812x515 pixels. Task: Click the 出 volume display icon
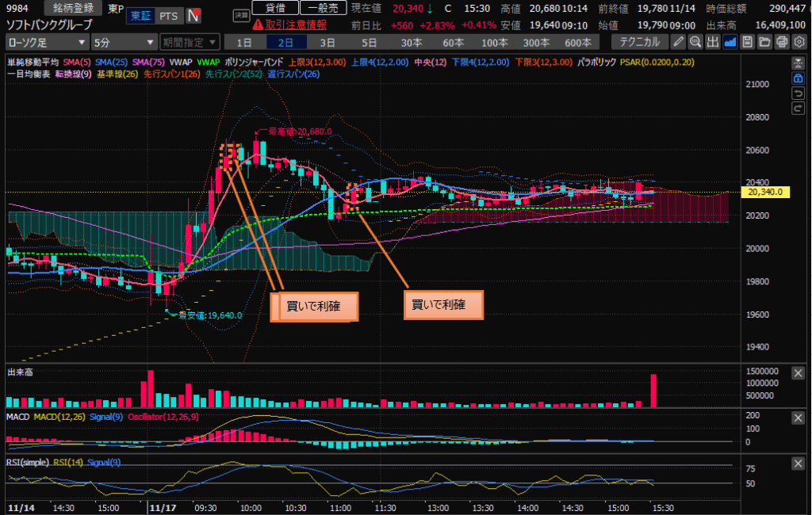[712, 42]
